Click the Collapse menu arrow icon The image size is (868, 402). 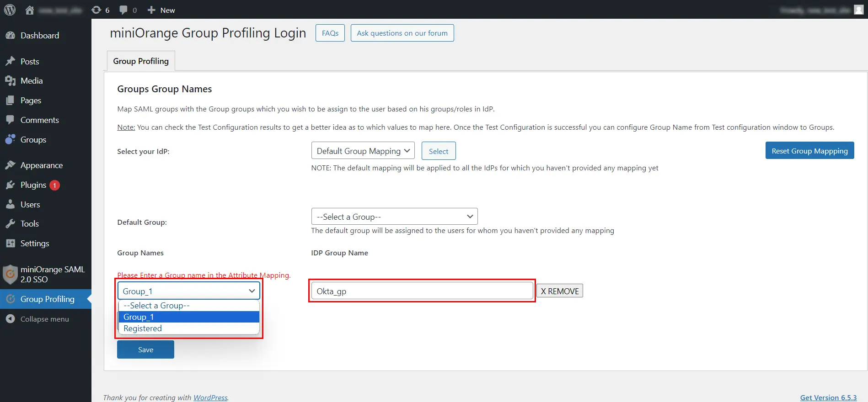[10, 319]
